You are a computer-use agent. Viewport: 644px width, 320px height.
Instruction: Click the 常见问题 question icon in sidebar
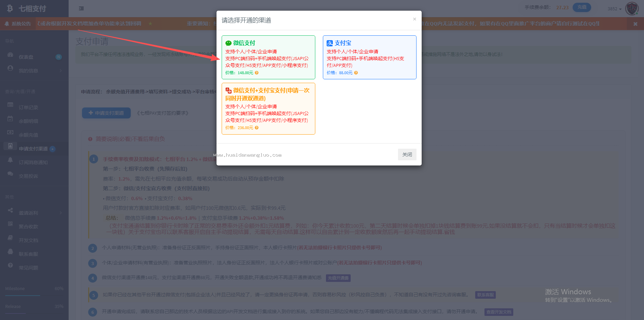10,265
